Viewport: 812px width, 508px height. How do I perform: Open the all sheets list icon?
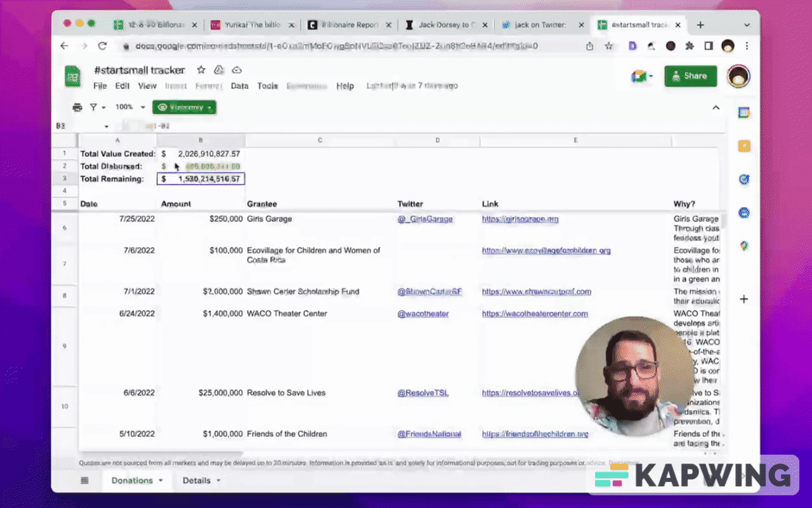[x=84, y=481]
